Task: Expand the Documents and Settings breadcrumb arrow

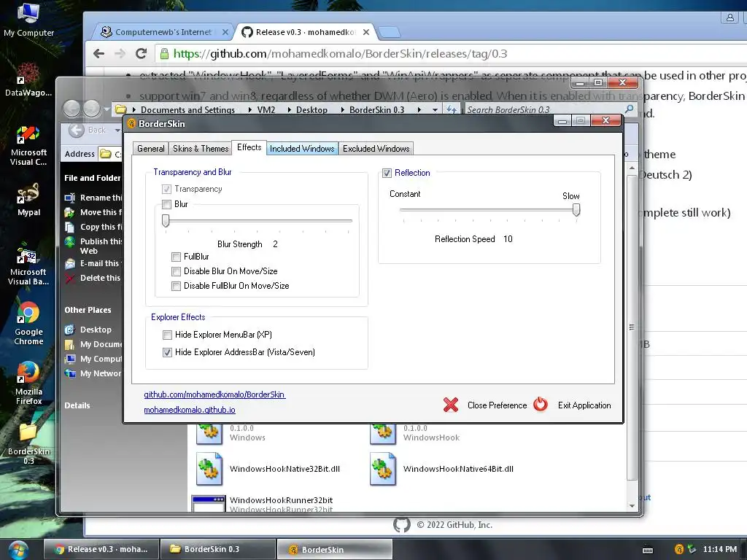Action: coord(249,109)
